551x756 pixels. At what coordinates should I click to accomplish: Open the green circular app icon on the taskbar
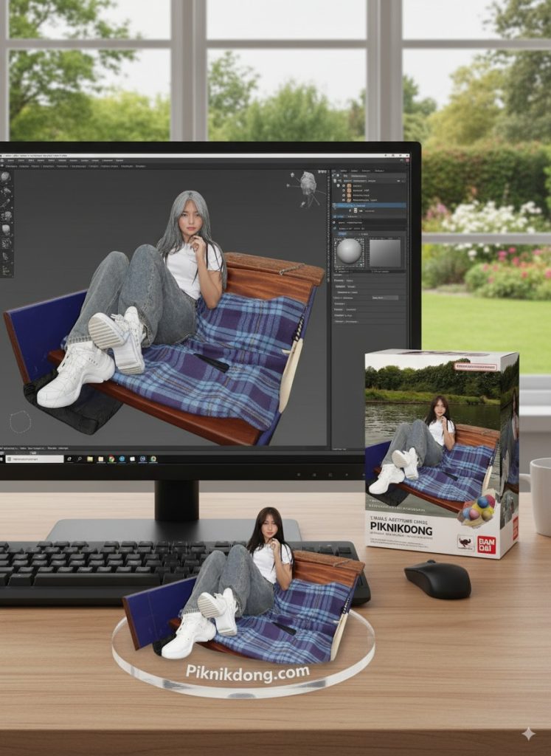click(153, 459)
